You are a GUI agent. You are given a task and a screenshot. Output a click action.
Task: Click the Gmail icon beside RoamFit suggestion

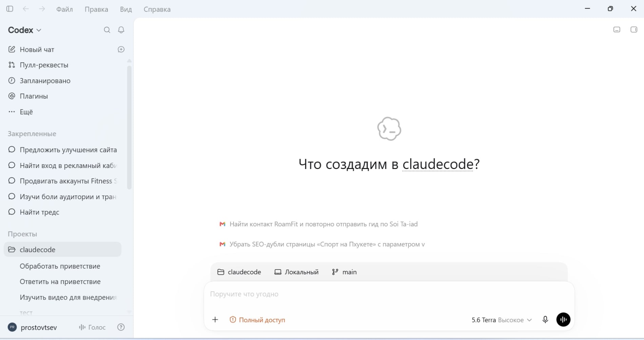222,224
